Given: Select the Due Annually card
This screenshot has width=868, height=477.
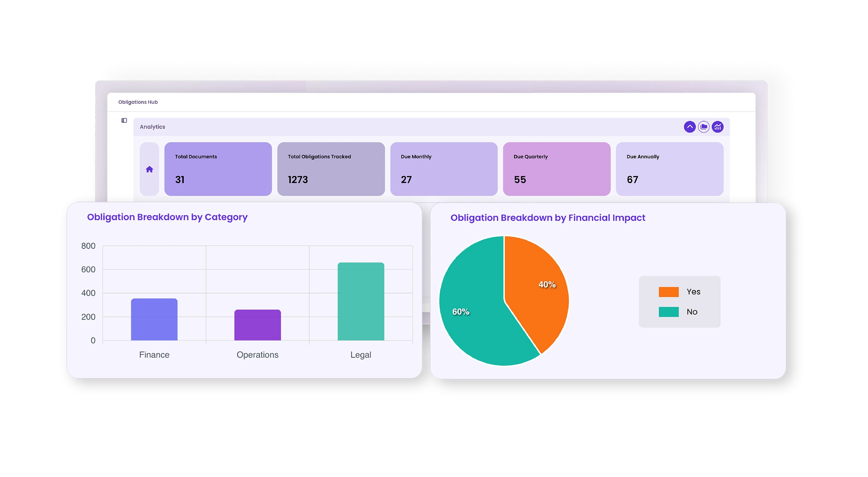Looking at the screenshot, I should coord(669,169).
